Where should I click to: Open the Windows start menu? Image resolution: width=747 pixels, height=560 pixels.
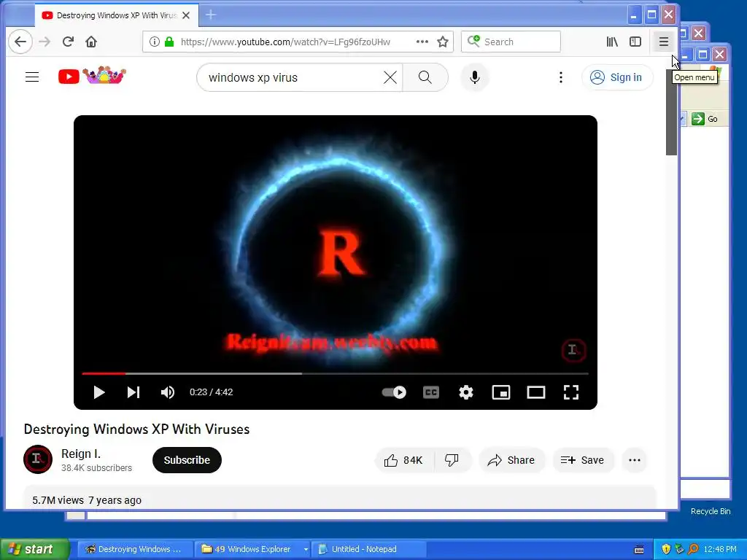[x=34, y=549]
